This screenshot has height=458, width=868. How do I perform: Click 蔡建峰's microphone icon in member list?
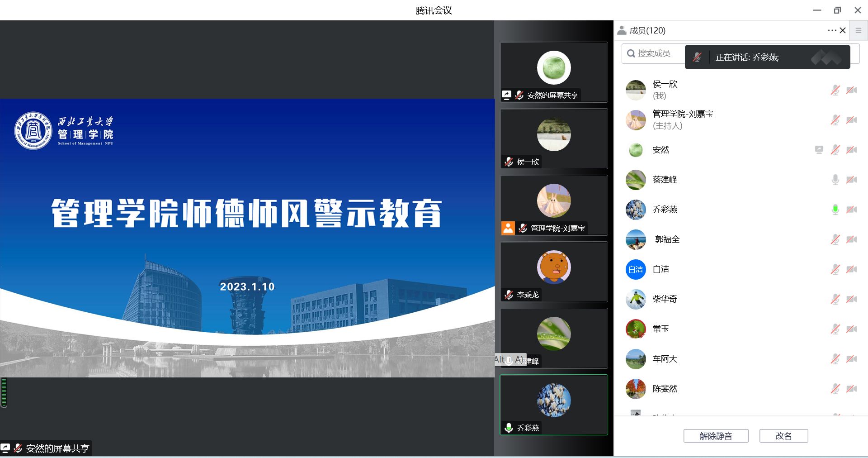pos(835,180)
